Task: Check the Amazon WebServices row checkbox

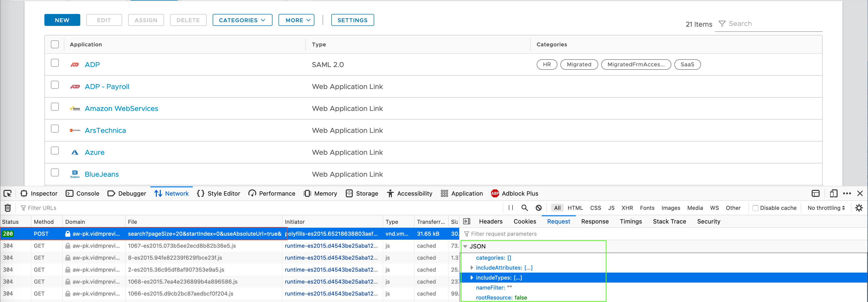Action: pyautogui.click(x=55, y=107)
